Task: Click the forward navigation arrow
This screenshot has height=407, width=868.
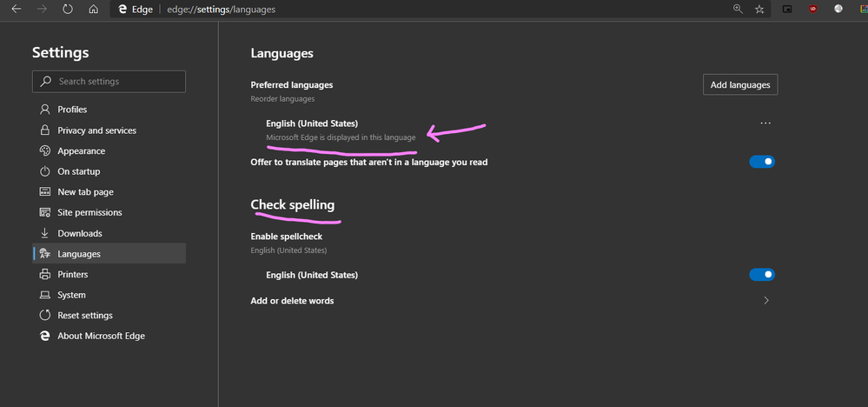Action: pyautogui.click(x=42, y=10)
